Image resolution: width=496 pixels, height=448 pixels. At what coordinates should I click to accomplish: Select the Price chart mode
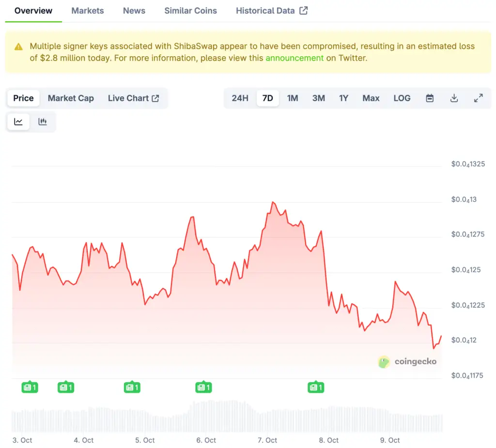tap(23, 98)
